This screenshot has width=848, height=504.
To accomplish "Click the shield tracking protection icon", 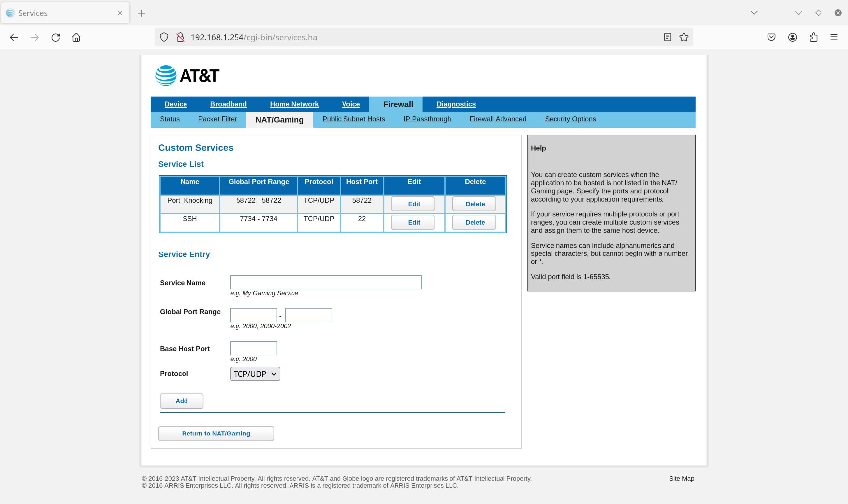I will click(164, 37).
